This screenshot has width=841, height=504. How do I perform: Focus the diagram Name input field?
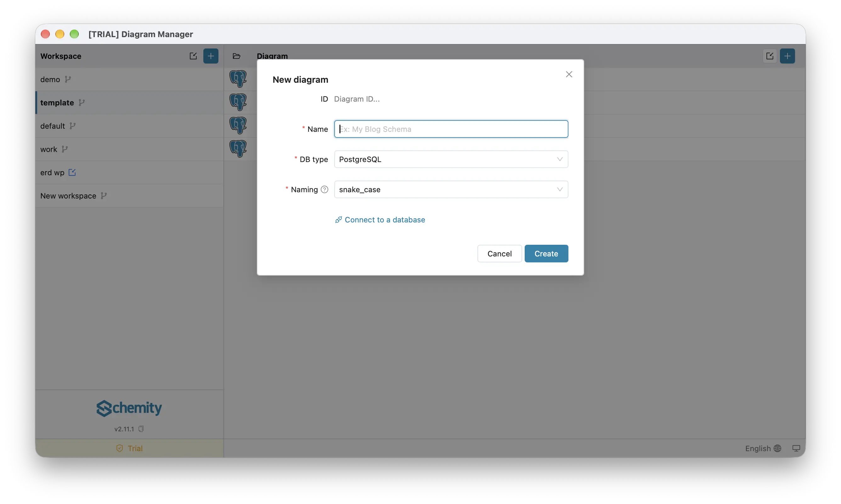point(451,129)
